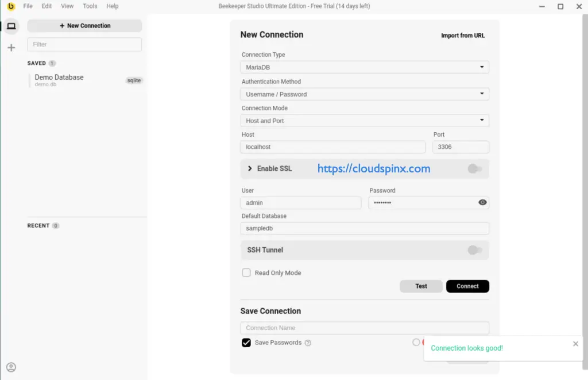
Task: Click the Beekeeper Studio logo icon
Action: [x=10, y=6]
